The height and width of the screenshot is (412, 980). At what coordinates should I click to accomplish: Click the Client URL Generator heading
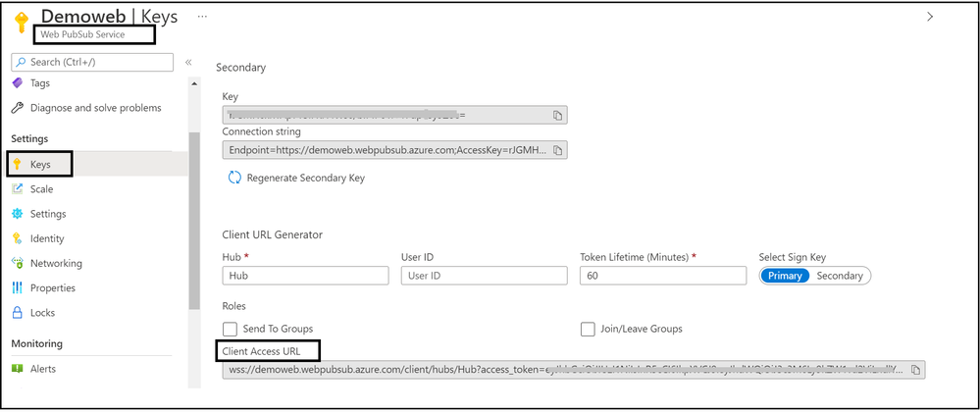273,235
